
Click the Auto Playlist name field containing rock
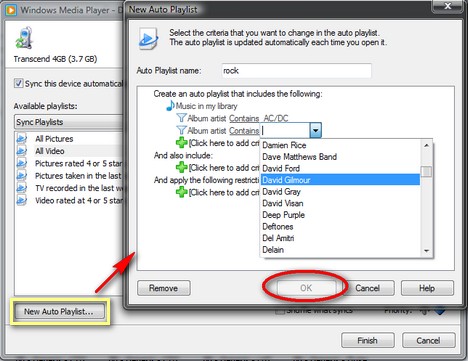click(296, 71)
